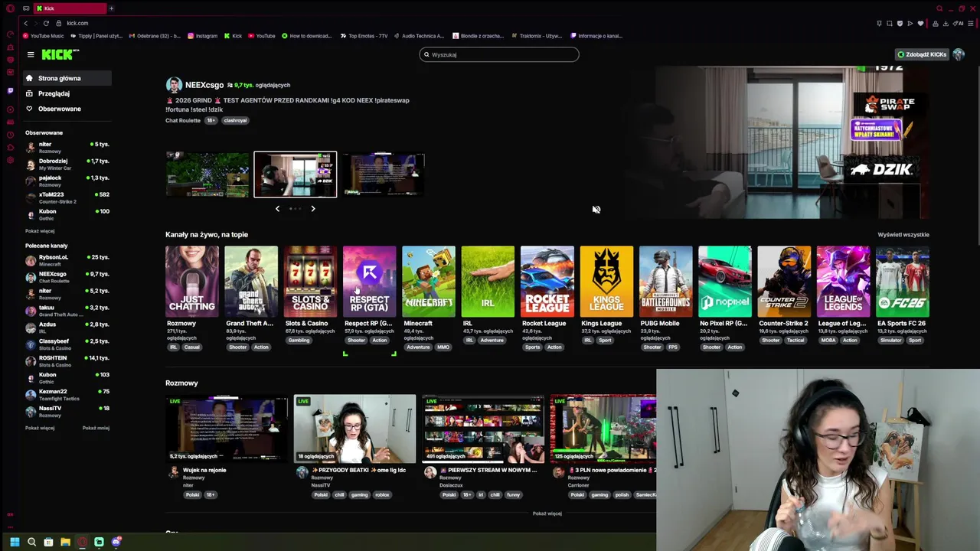This screenshot has width=980, height=551.
Task: Open PIERWSZY STREAM W NOWYM stream thumbnail
Action: click(483, 429)
